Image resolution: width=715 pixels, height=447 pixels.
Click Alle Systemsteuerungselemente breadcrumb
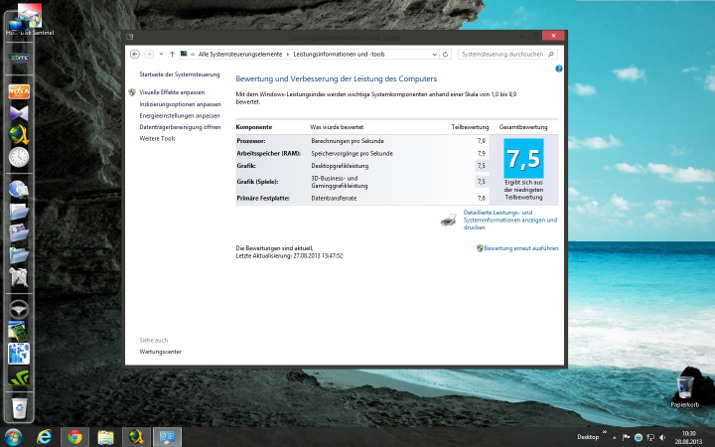click(x=240, y=54)
